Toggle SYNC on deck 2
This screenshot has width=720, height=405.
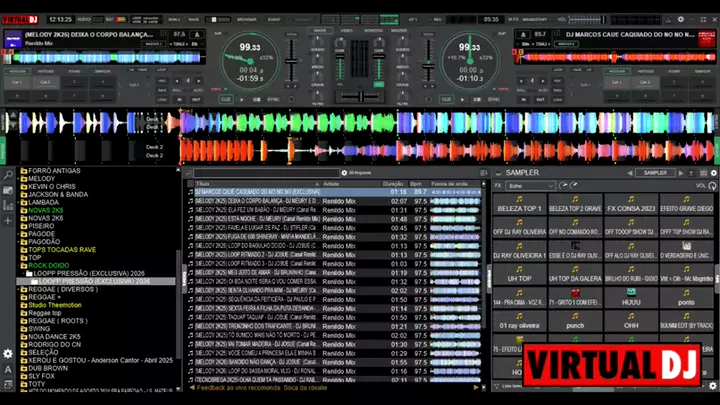click(x=494, y=99)
